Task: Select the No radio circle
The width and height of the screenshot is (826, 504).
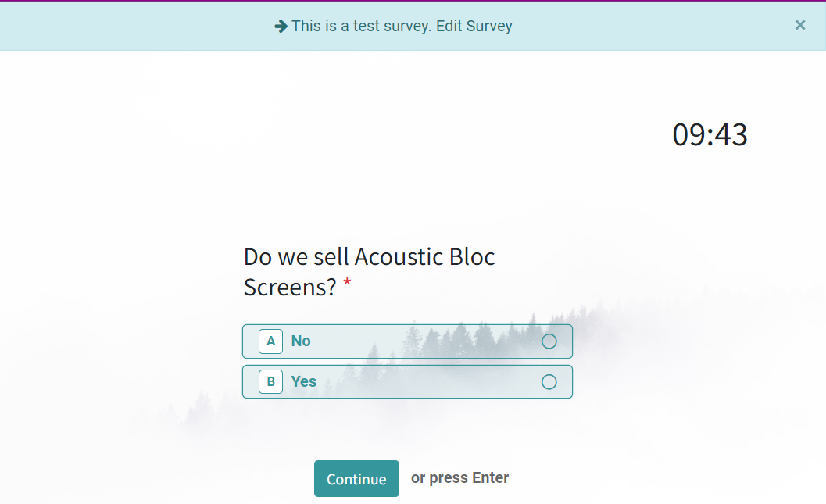Action: [x=549, y=341]
